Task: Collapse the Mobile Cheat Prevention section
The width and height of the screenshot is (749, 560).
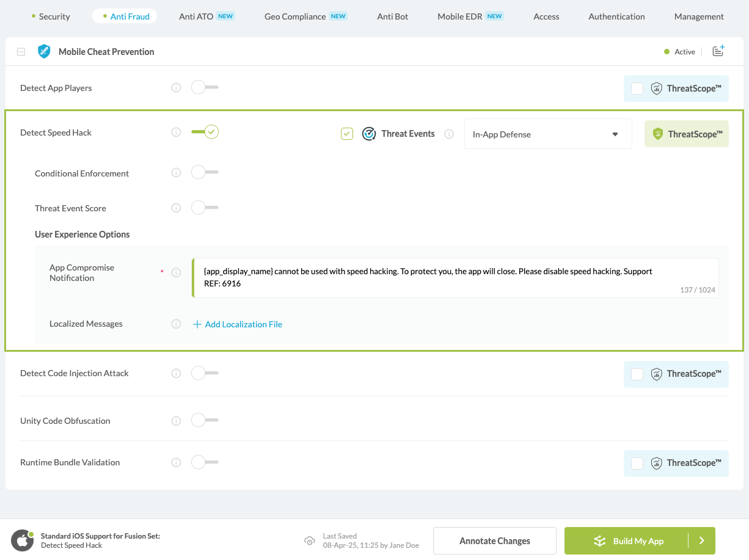Action: tap(21, 52)
